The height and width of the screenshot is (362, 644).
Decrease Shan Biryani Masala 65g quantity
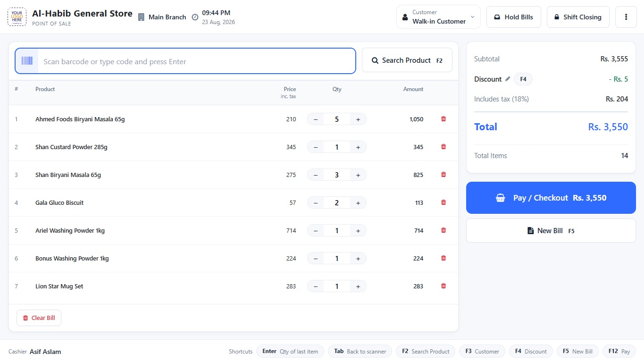316,175
